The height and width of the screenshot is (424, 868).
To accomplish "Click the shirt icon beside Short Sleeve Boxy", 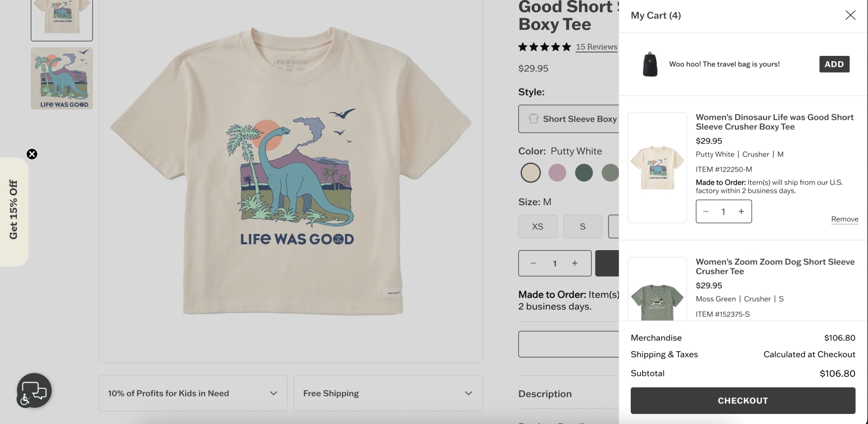I will pos(532,119).
